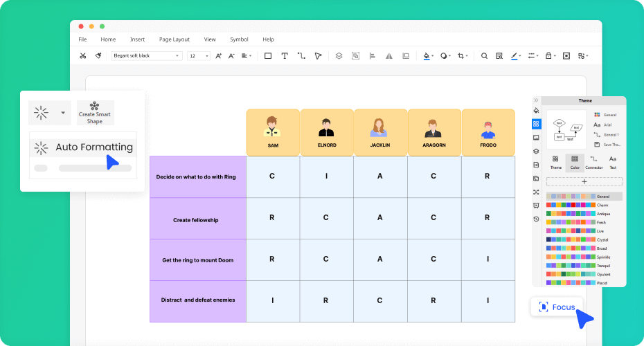This screenshot has height=346, width=644.
Task: Select the Rectangle shape tool
Action: coord(268,56)
